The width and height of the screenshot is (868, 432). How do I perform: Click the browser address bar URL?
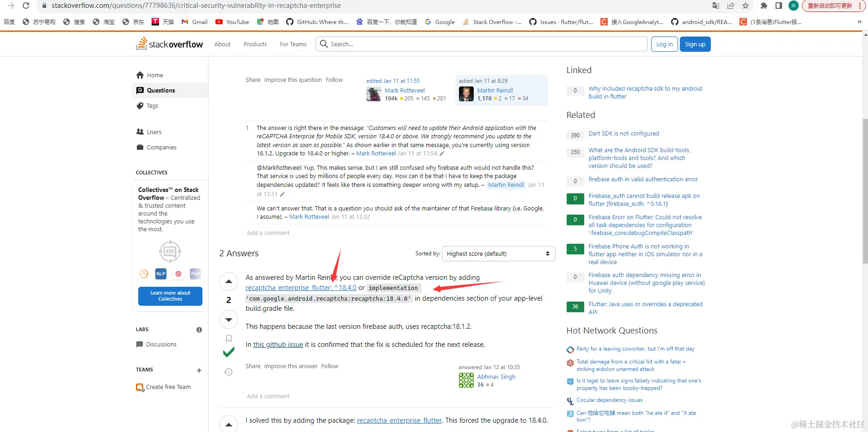click(x=196, y=6)
